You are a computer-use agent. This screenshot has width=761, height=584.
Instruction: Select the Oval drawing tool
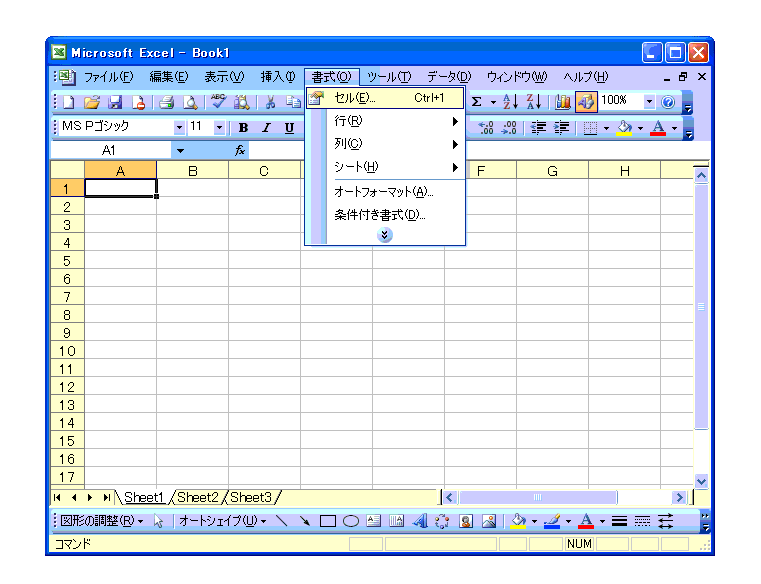(x=351, y=521)
